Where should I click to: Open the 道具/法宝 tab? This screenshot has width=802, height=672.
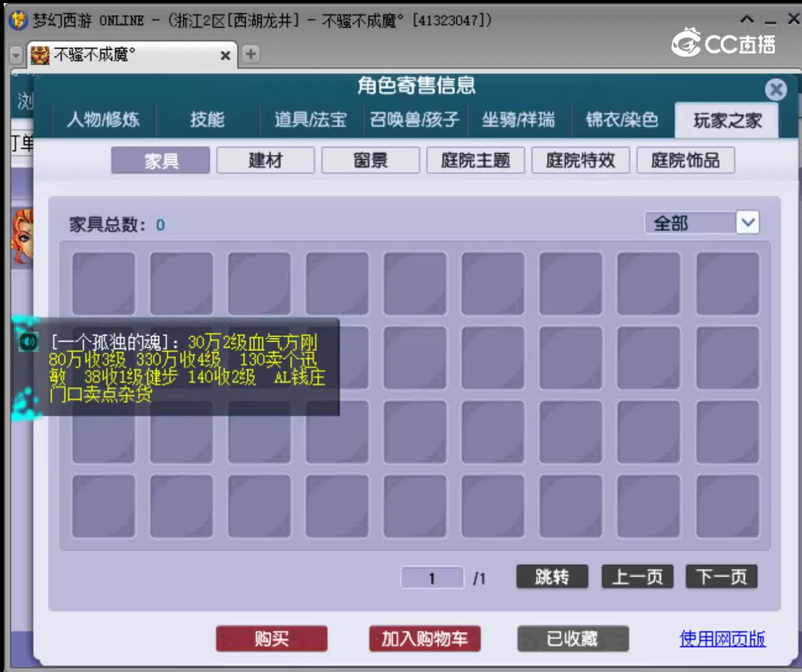pos(311,119)
